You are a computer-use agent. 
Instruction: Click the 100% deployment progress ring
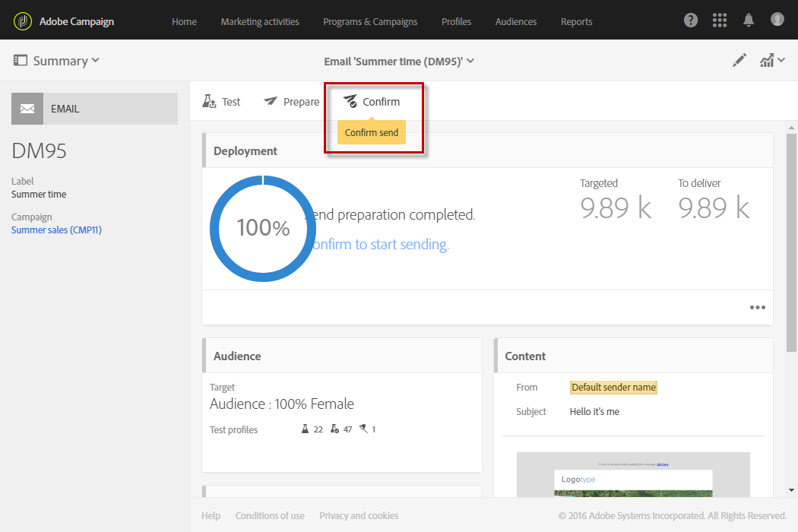coord(263,228)
